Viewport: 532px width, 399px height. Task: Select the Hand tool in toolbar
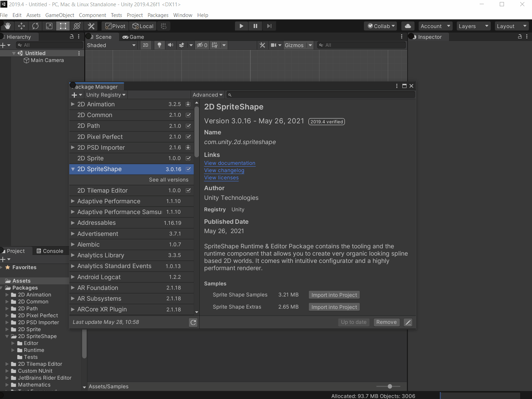coord(7,26)
